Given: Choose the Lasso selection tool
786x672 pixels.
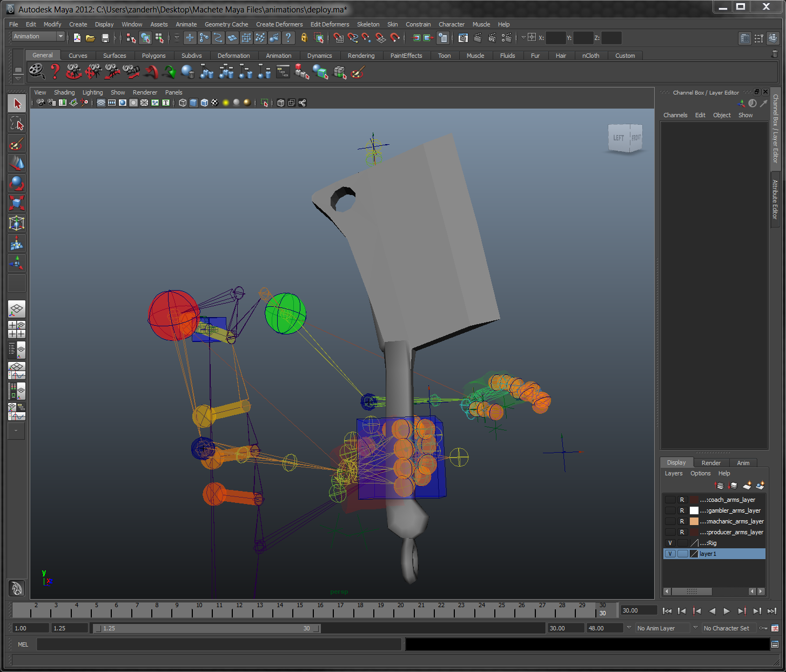Looking at the screenshot, I should pyautogui.click(x=17, y=124).
